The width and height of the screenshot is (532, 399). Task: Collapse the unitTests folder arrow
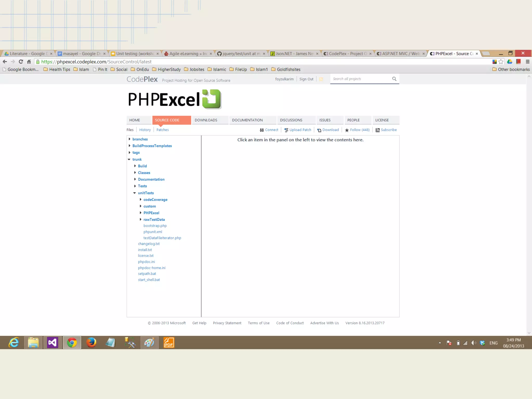[135, 193]
